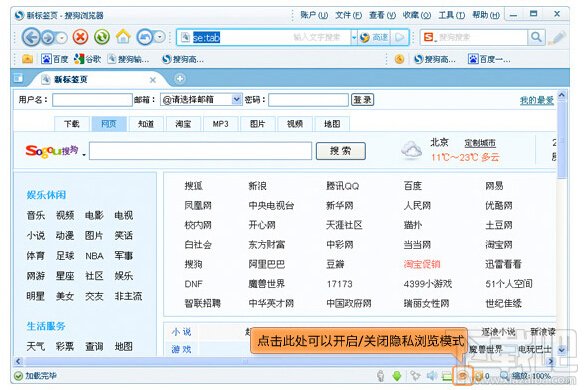Open the 账户 menu
585x390 pixels.
click(314, 15)
